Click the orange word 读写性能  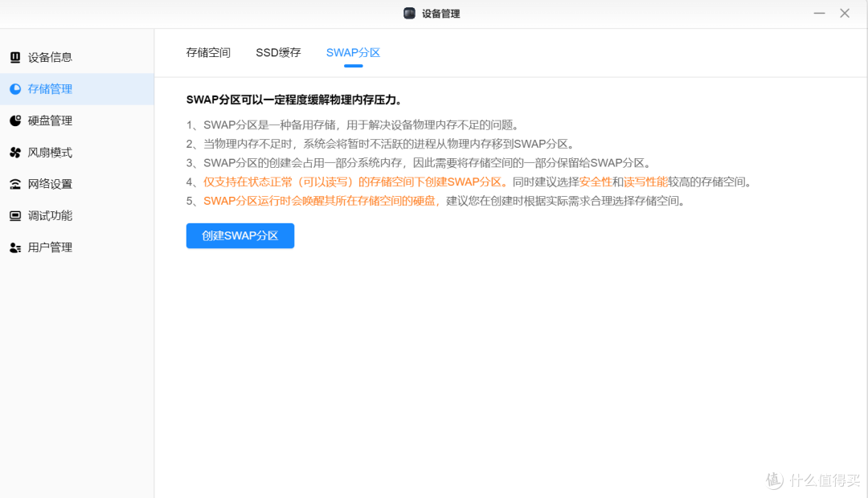tap(645, 182)
